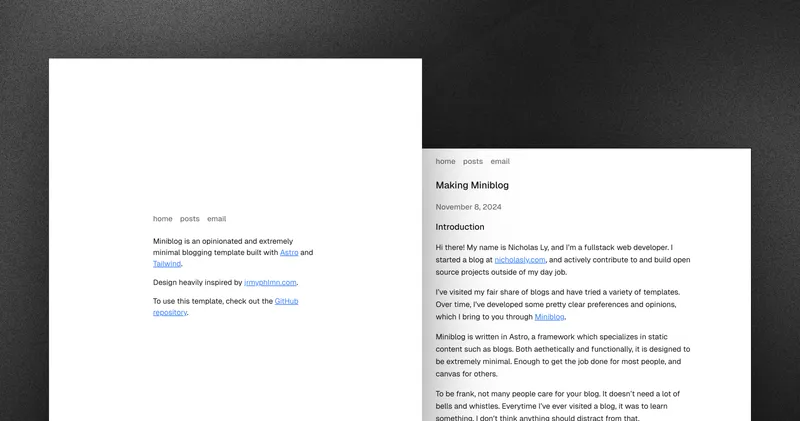Click the Making Miniblog post title
This screenshot has height=421, width=800.
(472, 185)
